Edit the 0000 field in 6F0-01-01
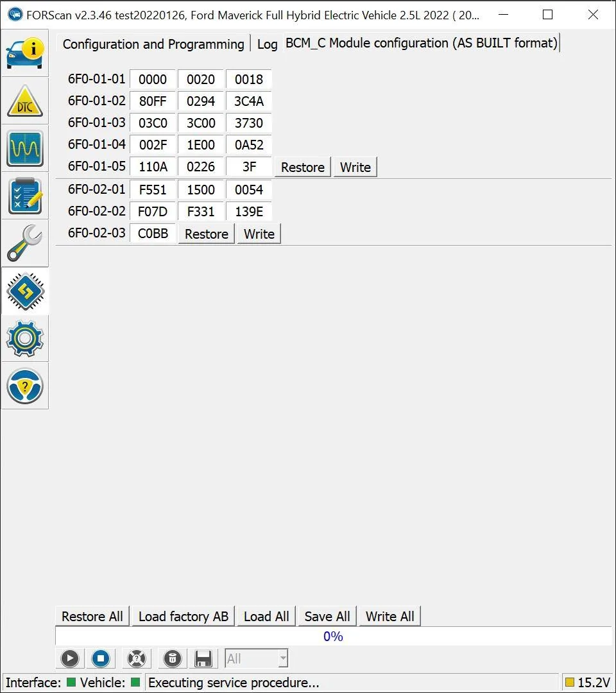The image size is (616, 693). (153, 80)
